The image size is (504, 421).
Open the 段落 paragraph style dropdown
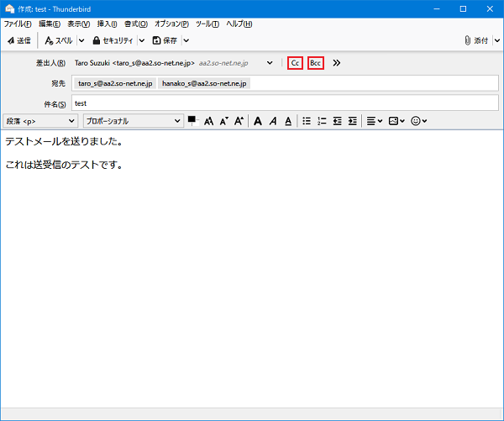[40, 121]
